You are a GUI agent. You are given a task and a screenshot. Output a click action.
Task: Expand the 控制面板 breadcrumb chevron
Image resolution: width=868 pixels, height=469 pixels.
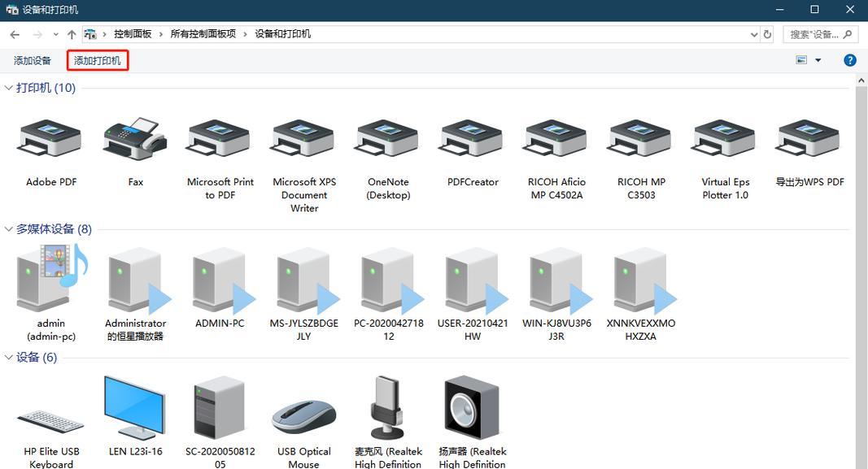click(160, 34)
